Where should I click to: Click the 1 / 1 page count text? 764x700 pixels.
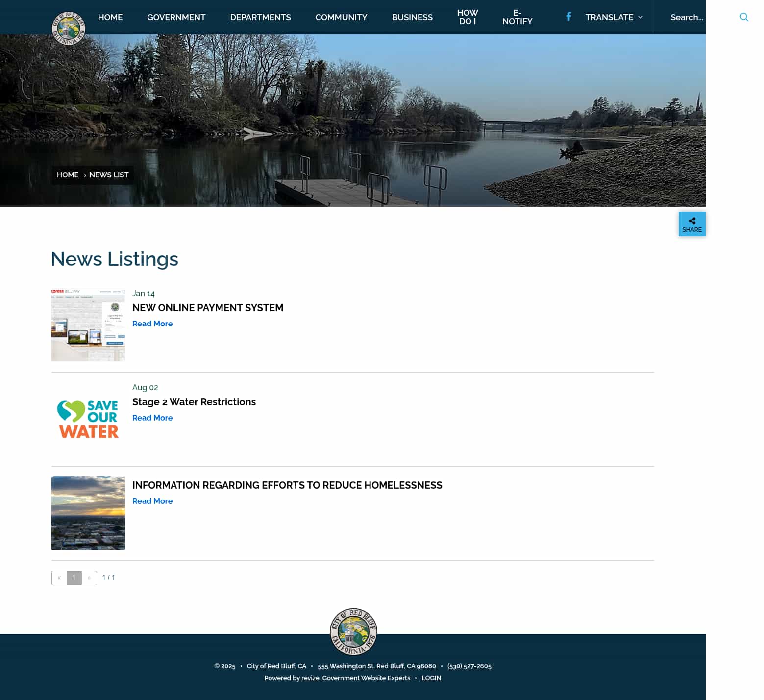pyautogui.click(x=109, y=578)
